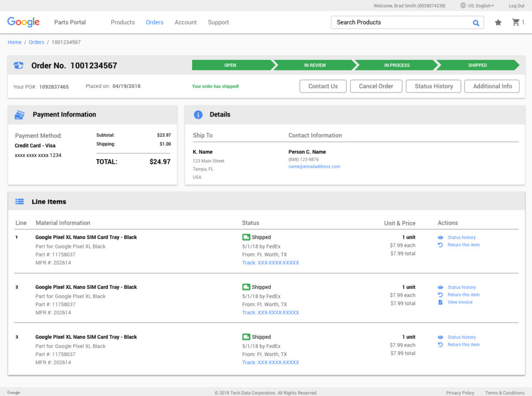Open Status history link for line 3
The height and width of the screenshot is (396, 532).
(461, 337)
